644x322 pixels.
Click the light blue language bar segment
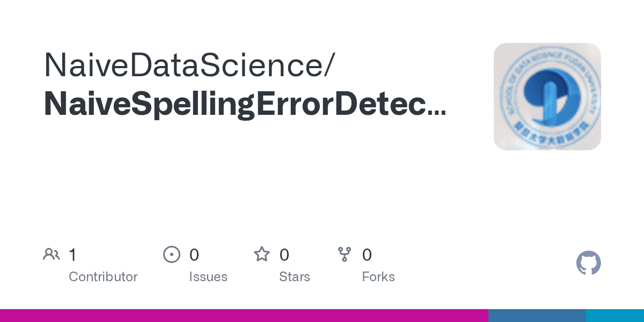(x=614, y=316)
